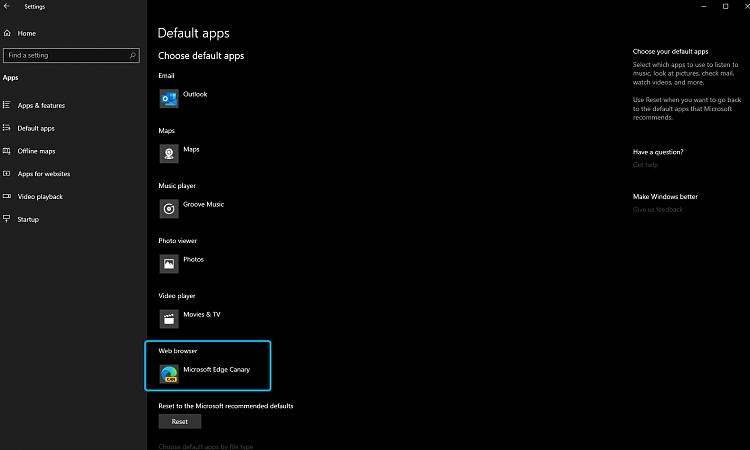
Task: Click the Video playback icon
Action: [7, 196]
